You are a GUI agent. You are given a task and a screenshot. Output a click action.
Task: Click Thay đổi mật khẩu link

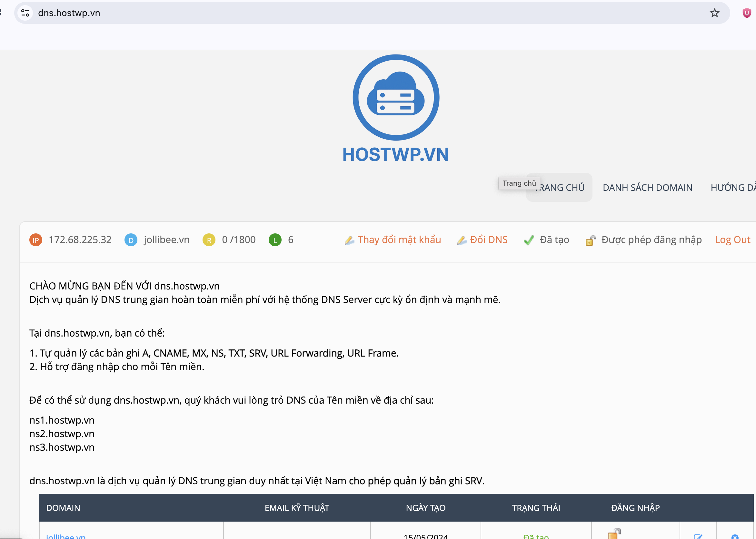(399, 240)
